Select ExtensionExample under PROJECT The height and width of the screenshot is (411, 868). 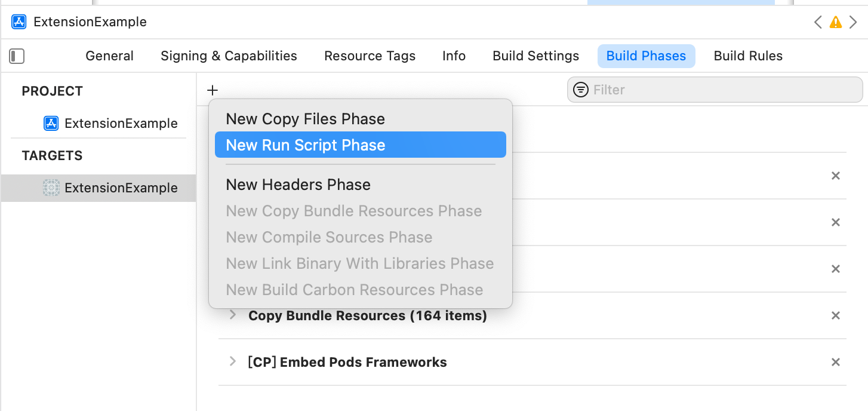click(121, 124)
